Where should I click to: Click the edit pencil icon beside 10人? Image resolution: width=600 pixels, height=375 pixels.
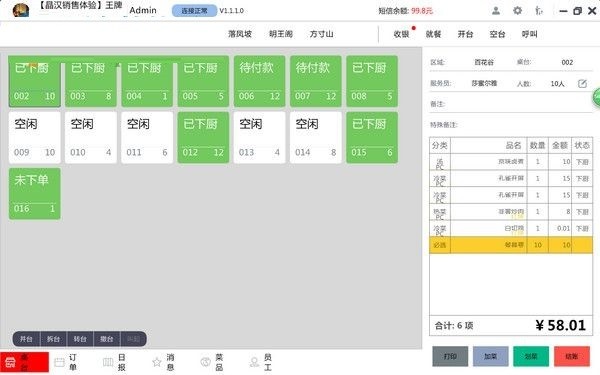(x=582, y=83)
